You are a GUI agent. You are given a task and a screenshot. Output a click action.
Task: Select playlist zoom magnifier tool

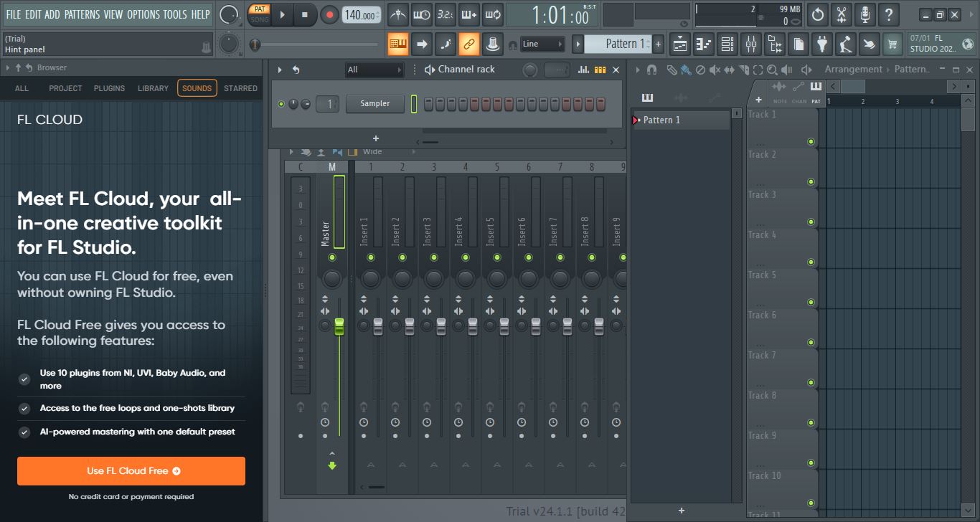(772, 70)
